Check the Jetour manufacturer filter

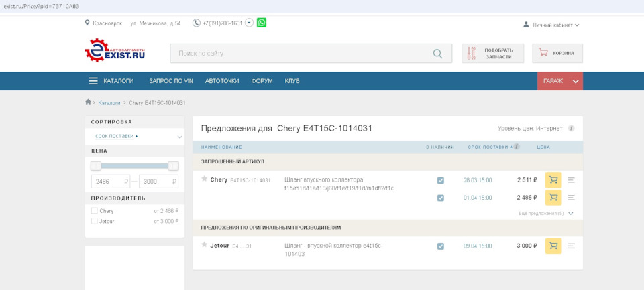click(95, 221)
